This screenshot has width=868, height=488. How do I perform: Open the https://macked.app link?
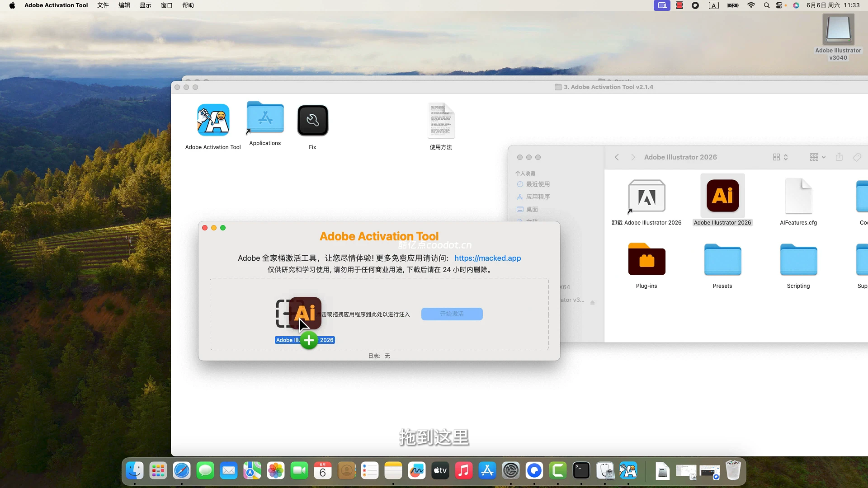tap(487, 258)
